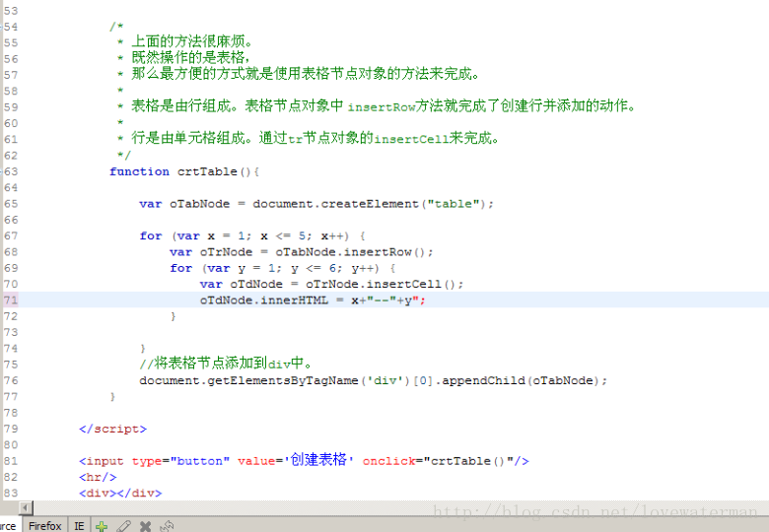The width and height of the screenshot is (769, 532).
Task: Click the <div></div> tag on line 83
Action: [x=120, y=494]
